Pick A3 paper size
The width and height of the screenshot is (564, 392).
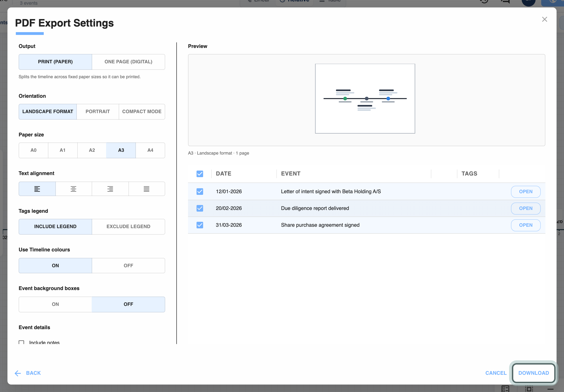click(x=121, y=150)
